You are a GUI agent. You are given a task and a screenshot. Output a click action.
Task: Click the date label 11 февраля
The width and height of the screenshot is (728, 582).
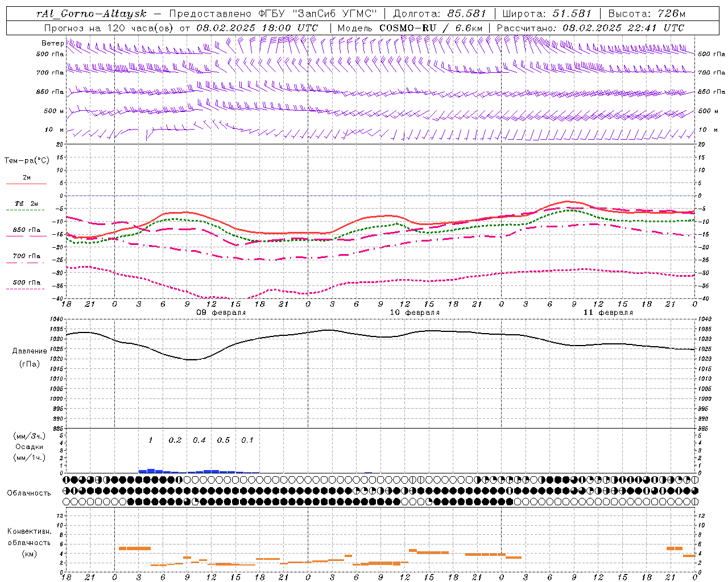tap(608, 313)
